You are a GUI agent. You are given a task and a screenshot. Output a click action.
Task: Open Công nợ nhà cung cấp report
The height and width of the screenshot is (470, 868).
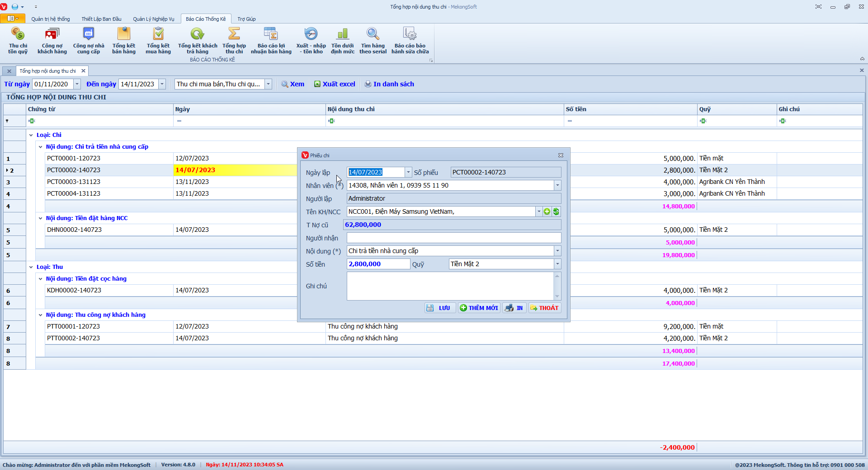coord(89,40)
